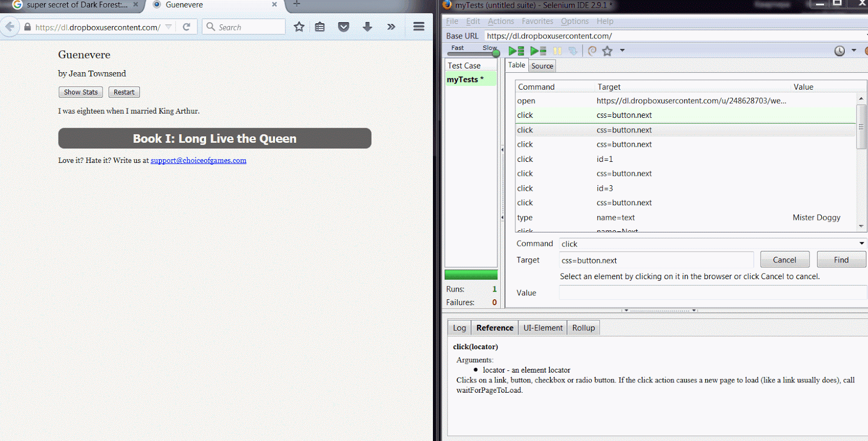The width and height of the screenshot is (868, 441).
Task: Click the clock scheduler icon in Selenium IDE
Action: point(839,51)
